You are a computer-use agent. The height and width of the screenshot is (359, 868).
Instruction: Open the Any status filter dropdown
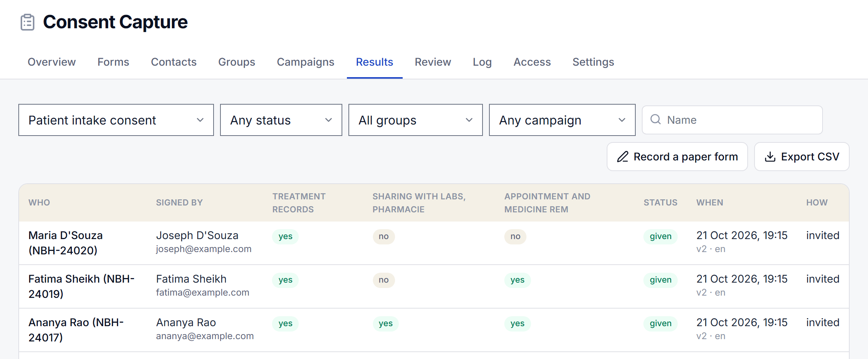click(x=281, y=120)
